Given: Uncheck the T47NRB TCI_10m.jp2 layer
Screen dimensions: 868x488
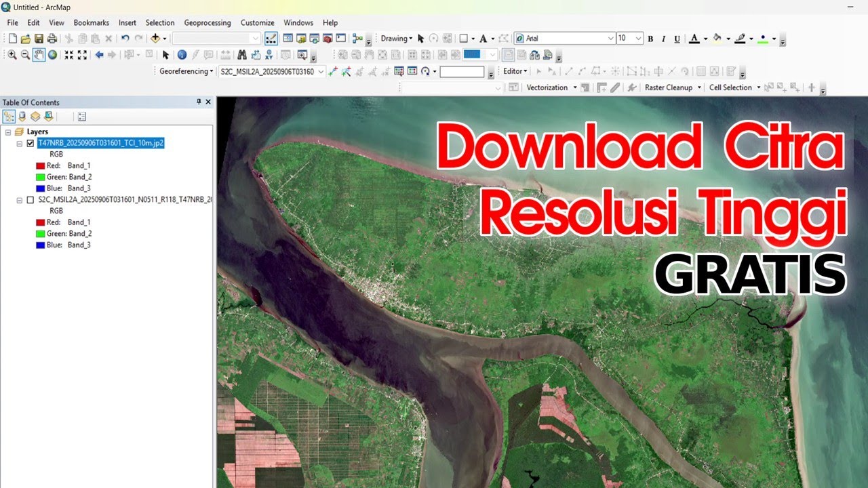Looking at the screenshot, I should [x=30, y=143].
